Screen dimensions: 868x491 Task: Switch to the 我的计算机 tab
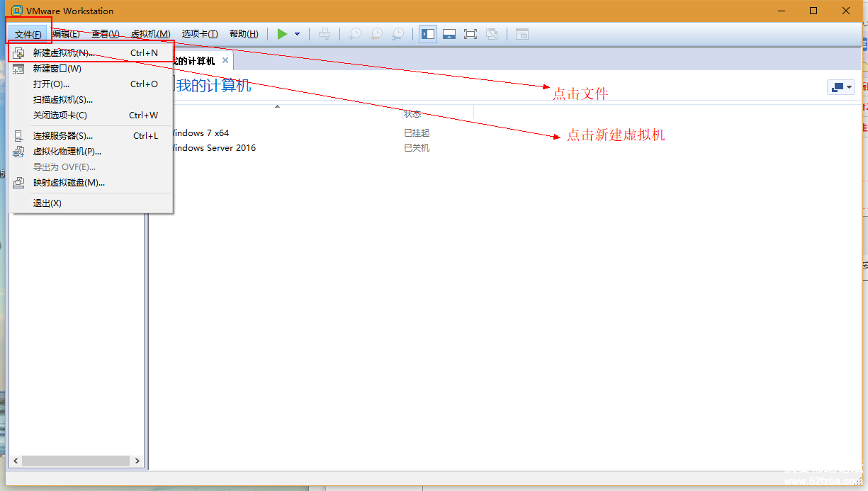click(195, 61)
